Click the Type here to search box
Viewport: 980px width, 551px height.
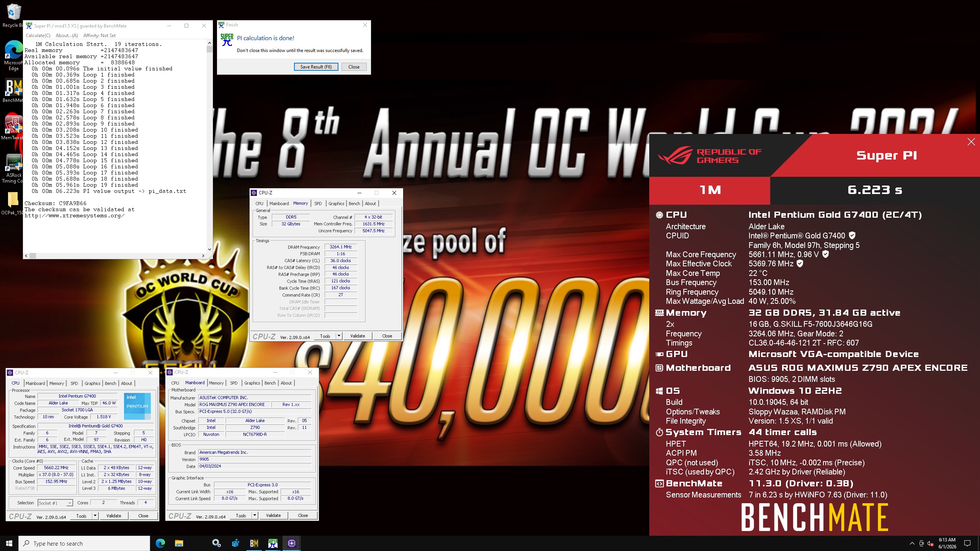coord(84,543)
